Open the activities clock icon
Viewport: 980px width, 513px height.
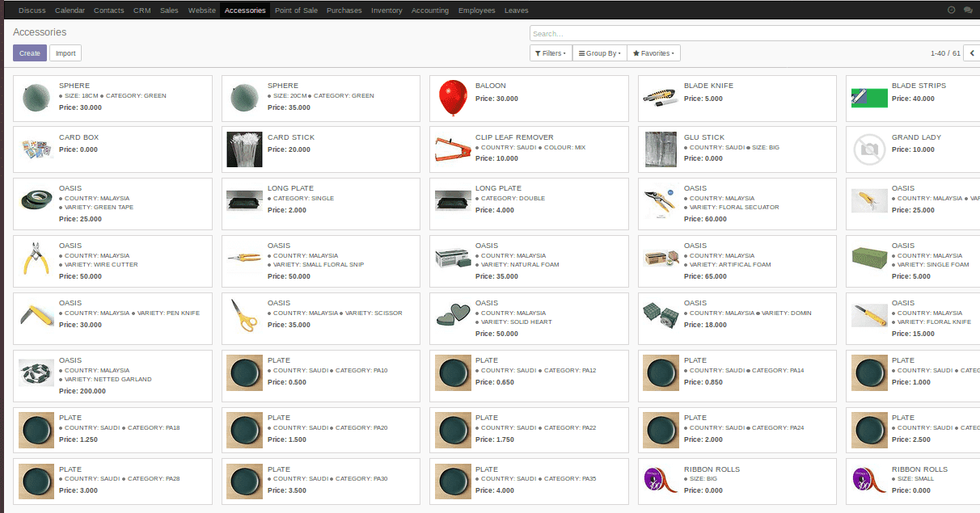coord(951,11)
